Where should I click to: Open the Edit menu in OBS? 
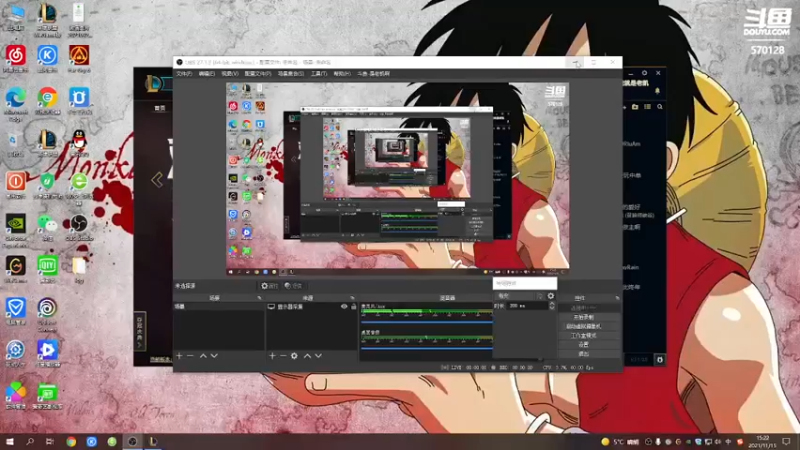(207, 74)
